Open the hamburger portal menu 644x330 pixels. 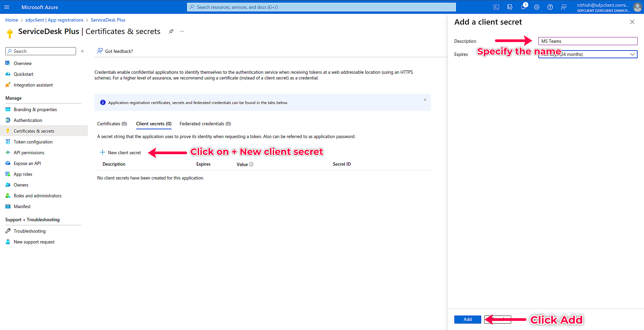click(7, 7)
